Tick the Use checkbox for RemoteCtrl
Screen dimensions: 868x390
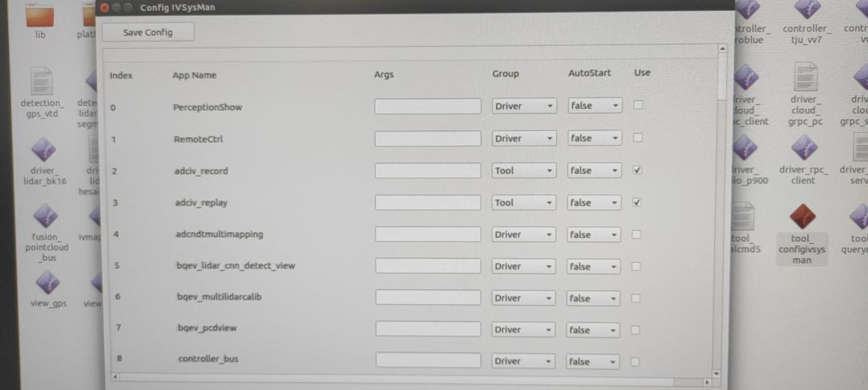coord(638,138)
